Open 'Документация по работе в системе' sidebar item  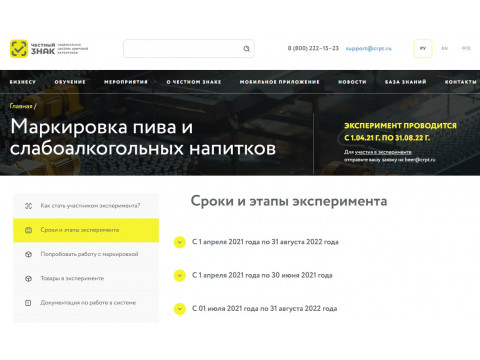(x=86, y=303)
